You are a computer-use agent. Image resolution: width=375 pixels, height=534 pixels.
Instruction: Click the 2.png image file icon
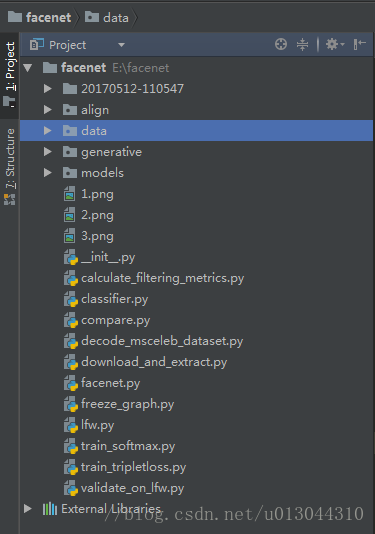point(70,215)
